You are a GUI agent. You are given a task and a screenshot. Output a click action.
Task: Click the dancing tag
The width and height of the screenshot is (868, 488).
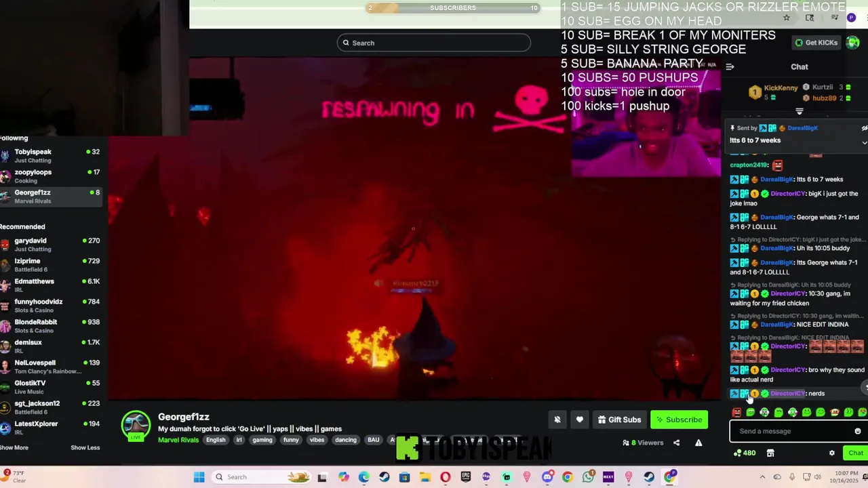point(345,440)
